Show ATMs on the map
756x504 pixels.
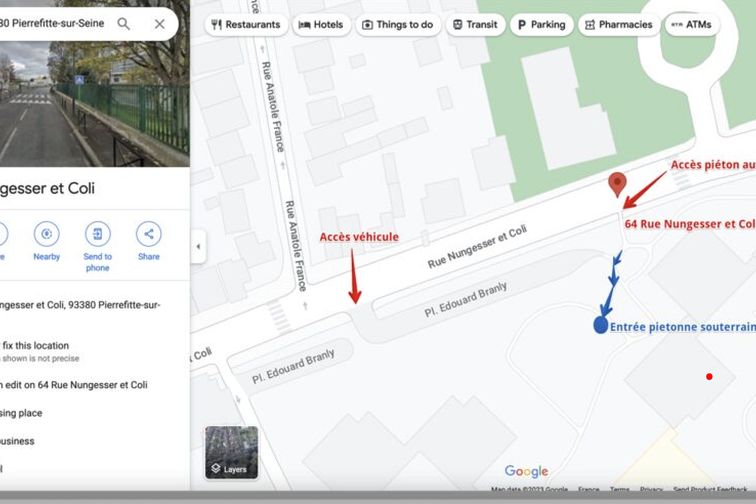[x=691, y=25]
